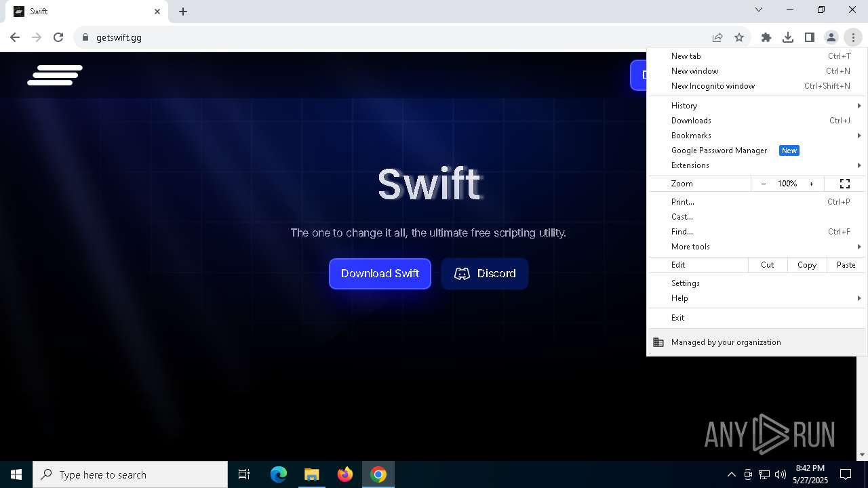Click Cut in the Edit row
Viewport: 868px width, 488px height.
point(768,265)
